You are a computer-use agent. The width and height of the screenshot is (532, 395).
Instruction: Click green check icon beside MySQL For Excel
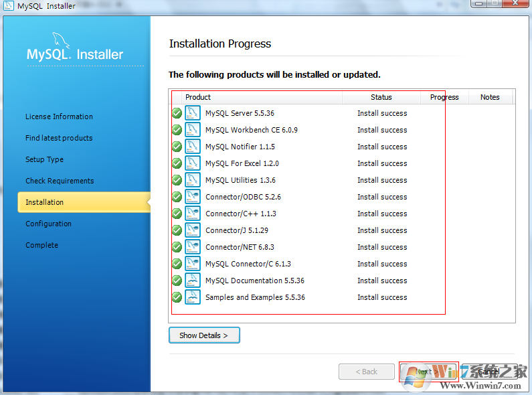[x=177, y=163]
